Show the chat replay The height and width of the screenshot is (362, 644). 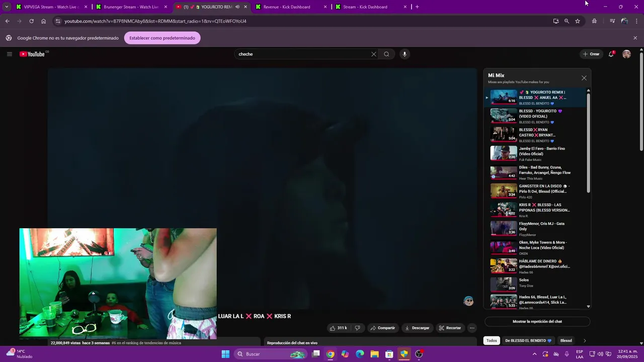pyautogui.click(x=537, y=321)
